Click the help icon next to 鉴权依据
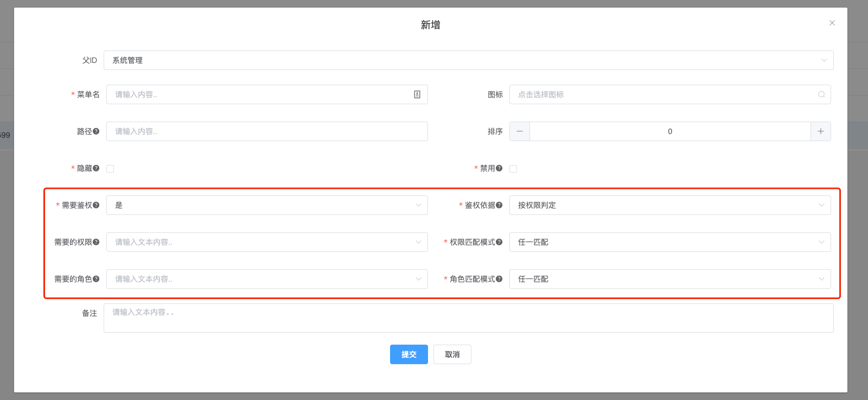Image resolution: width=868 pixels, height=400 pixels. click(x=499, y=205)
